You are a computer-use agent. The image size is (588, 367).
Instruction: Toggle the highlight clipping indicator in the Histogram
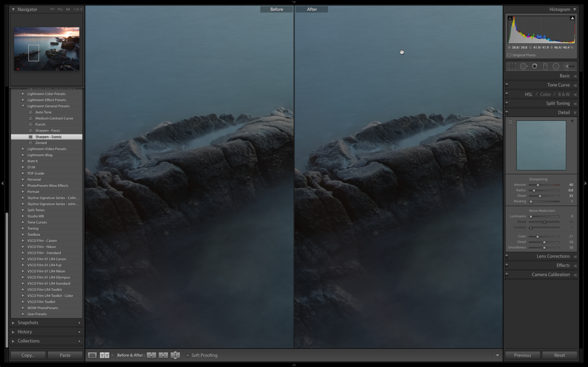point(572,18)
